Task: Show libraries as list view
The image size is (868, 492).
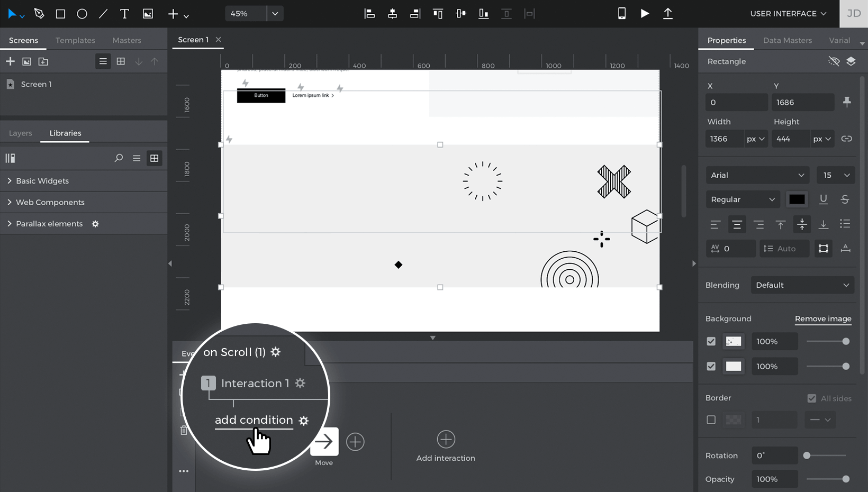Action: tap(137, 158)
